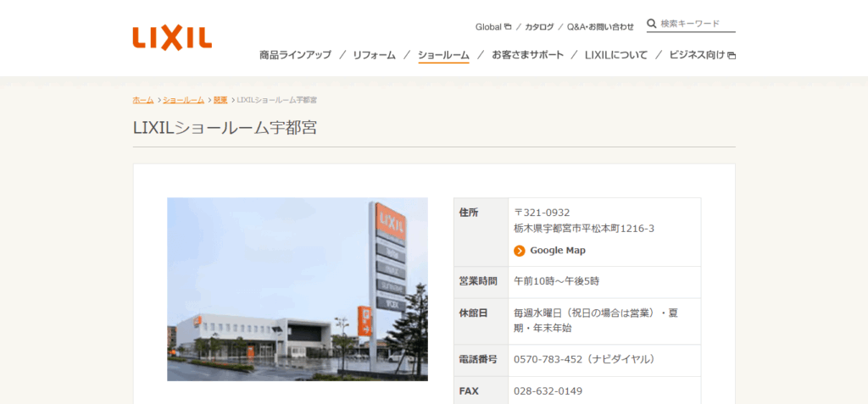Click breadcrumb text LIXILショールーム宇都宮

click(x=277, y=100)
